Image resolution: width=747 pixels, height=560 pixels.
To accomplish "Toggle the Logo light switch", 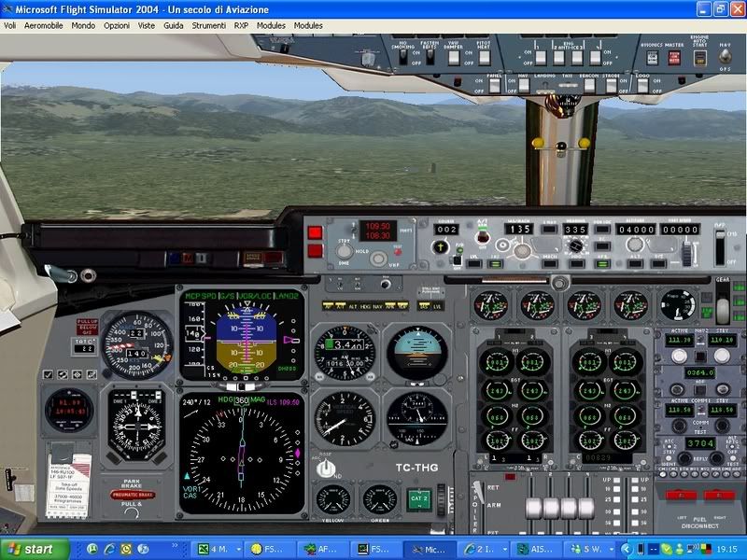I will (642, 85).
